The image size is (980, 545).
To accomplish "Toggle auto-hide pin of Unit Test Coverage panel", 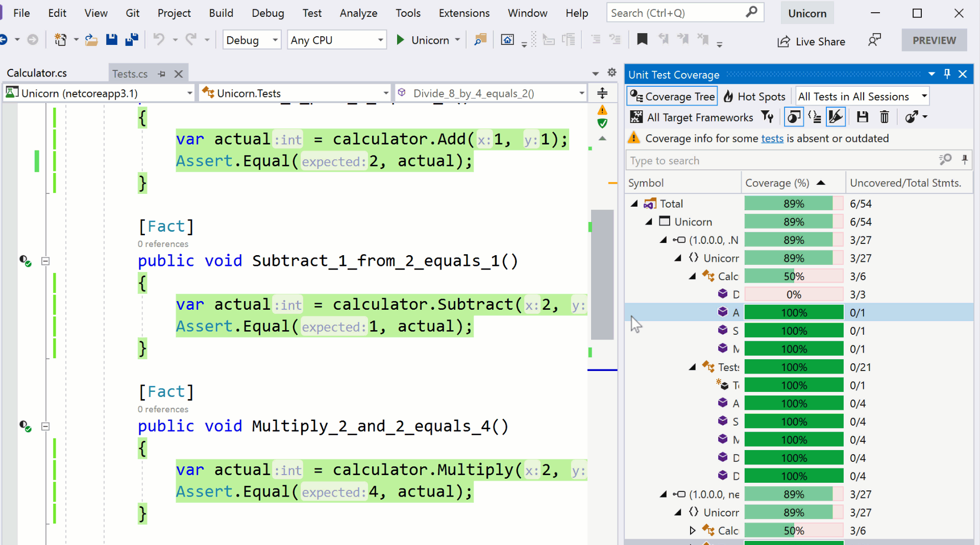I will [x=947, y=74].
